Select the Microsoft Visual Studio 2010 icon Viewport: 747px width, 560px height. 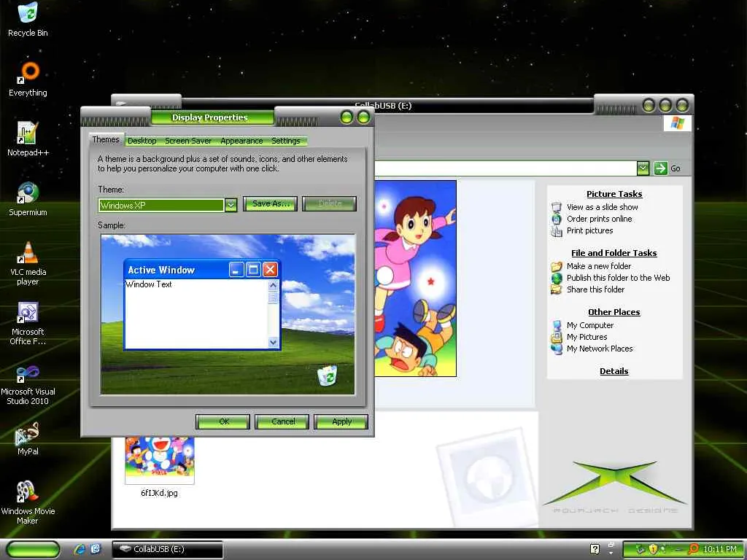tap(28, 384)
